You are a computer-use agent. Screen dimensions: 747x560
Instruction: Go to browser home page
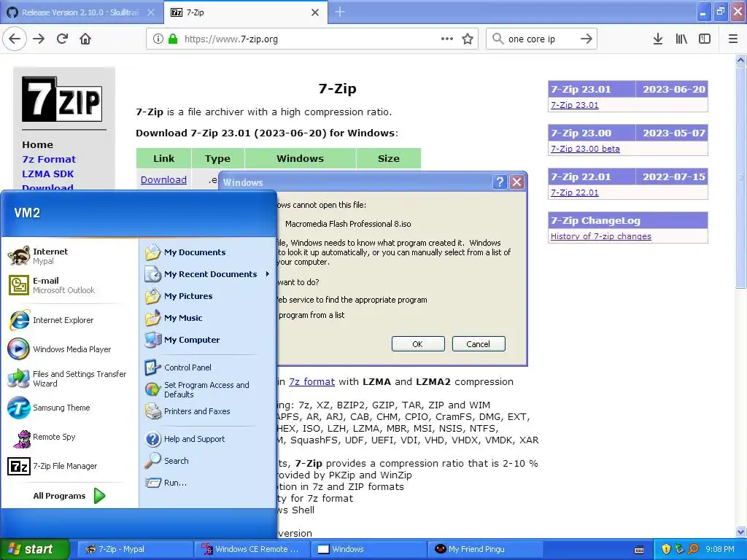pyautogui.click(x=85, y=39)
